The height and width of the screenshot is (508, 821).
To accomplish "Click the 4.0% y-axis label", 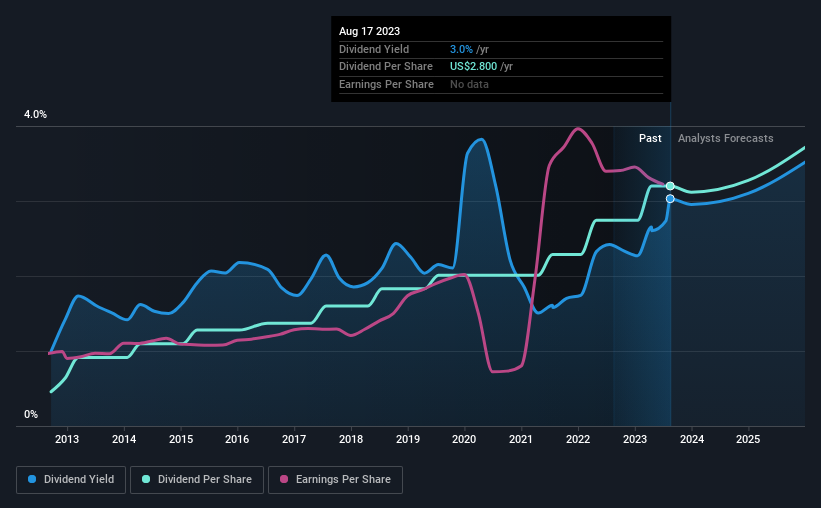I will [x=35, y=114].
